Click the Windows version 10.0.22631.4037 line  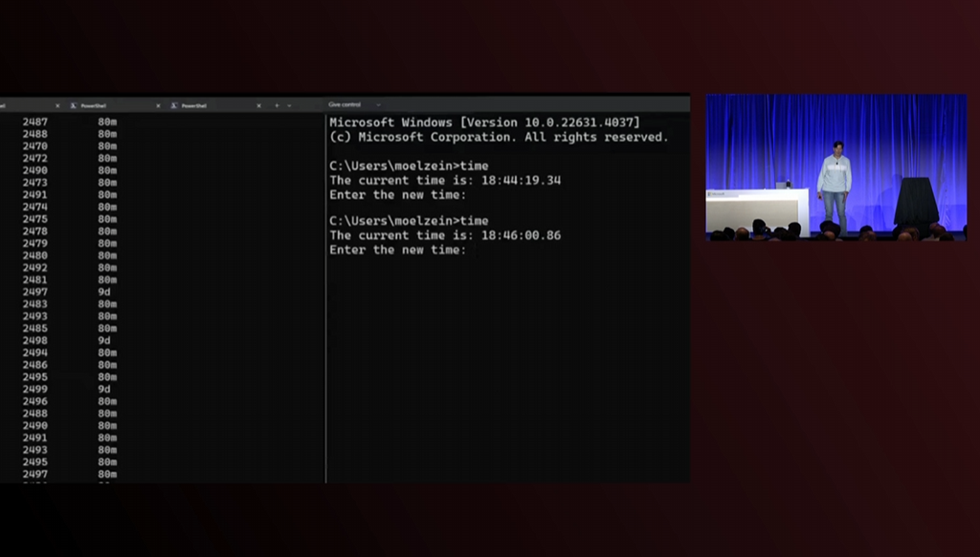(x=484, y=123)
